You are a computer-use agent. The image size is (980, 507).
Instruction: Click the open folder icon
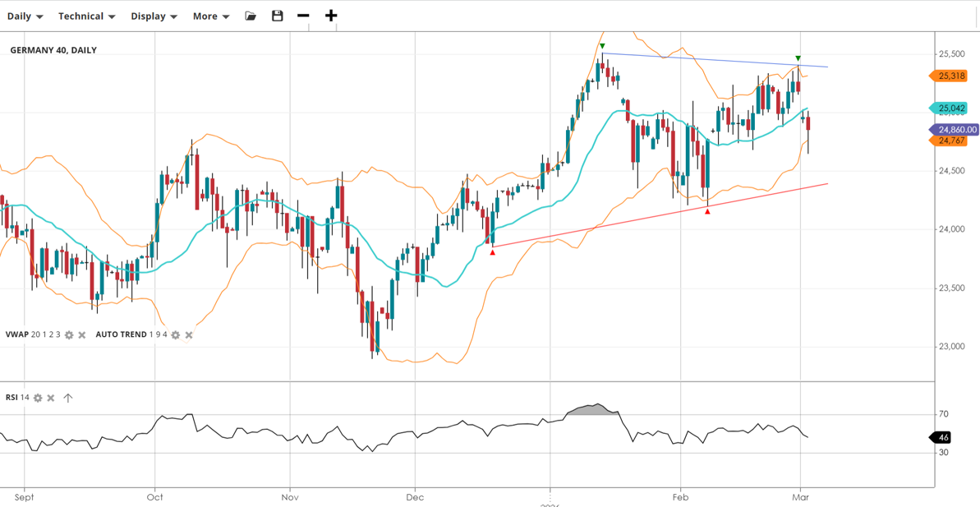[x=251, y=16]
